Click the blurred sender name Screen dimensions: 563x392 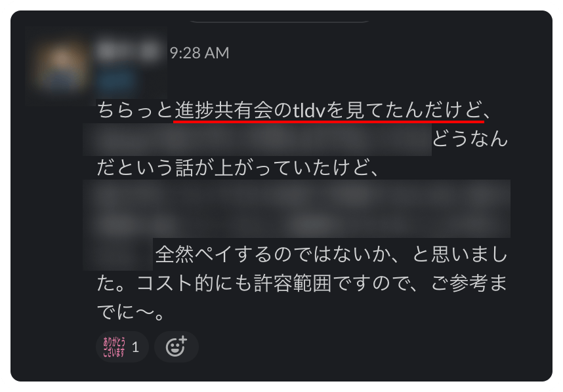click(x=127, y=50)
